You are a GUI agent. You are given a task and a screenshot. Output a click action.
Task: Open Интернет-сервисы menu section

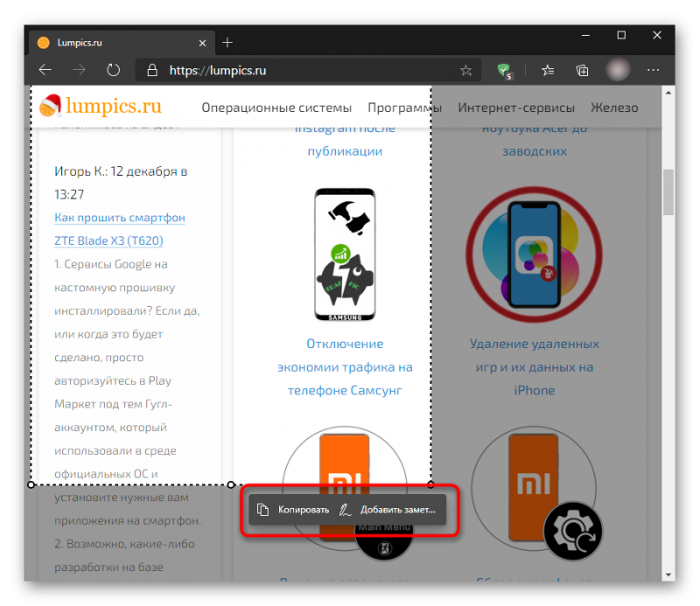click(516, 108)
